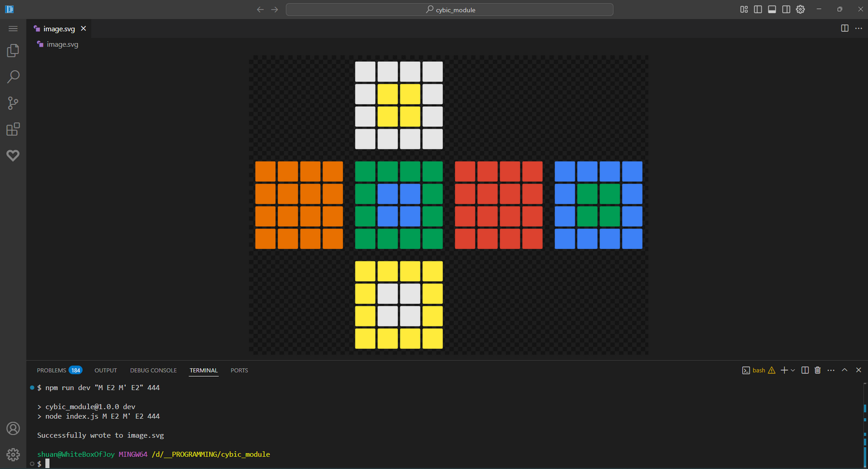Go forward using the title bar arrow
This screenshot has width=868, height=469.
click(x=275, y=9)
